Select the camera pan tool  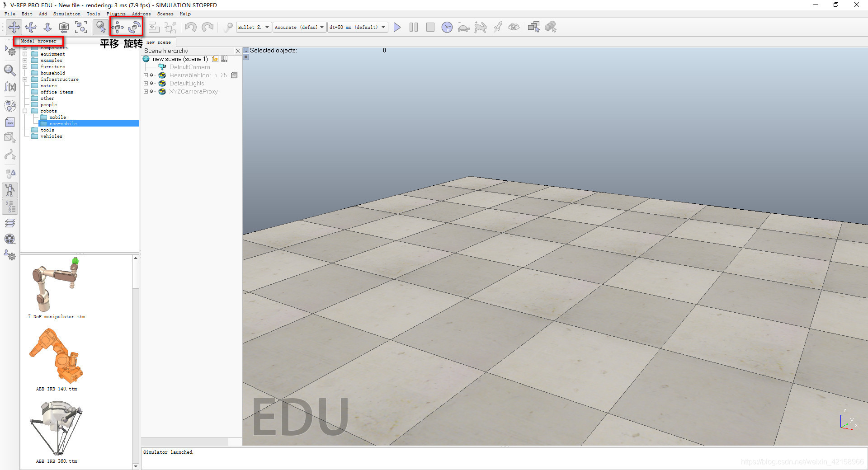(14, 27)
